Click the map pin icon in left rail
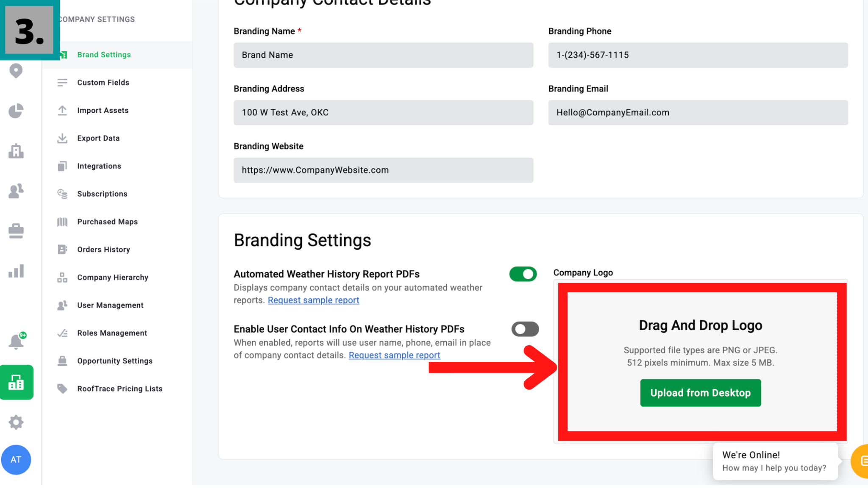The height and width of the screenshot is (489, 868). coord(16,71)
